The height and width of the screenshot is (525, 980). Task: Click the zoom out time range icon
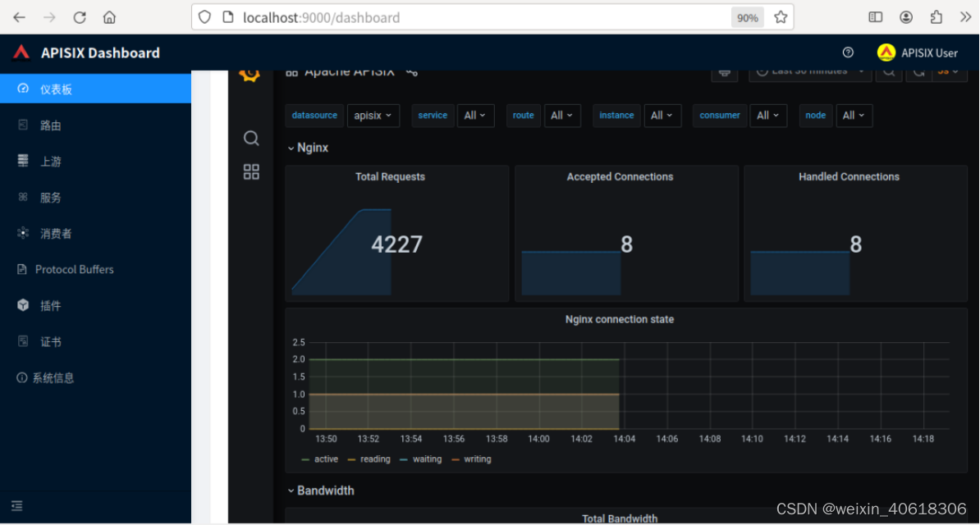(888, 74)
